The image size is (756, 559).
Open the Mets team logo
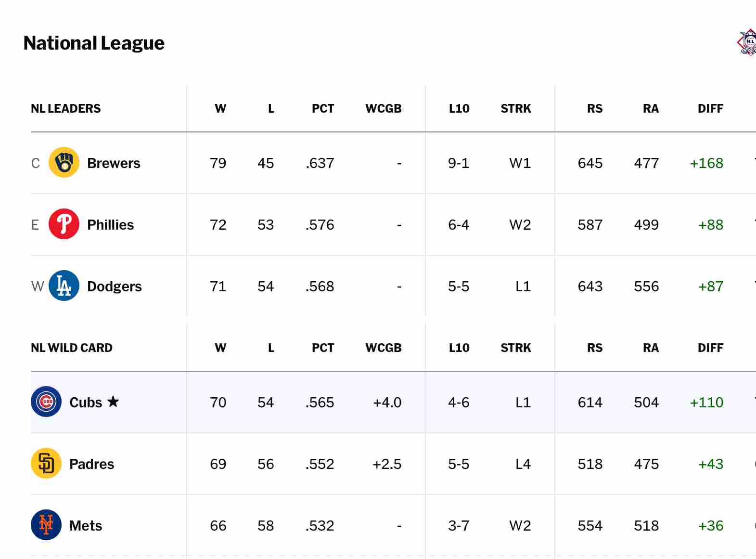46,525
